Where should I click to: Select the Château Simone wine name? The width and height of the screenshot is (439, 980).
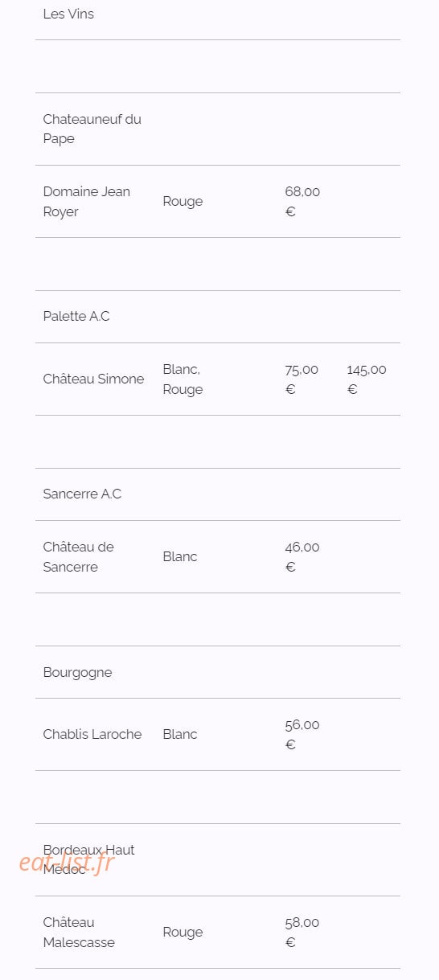(x=93, y=379)
